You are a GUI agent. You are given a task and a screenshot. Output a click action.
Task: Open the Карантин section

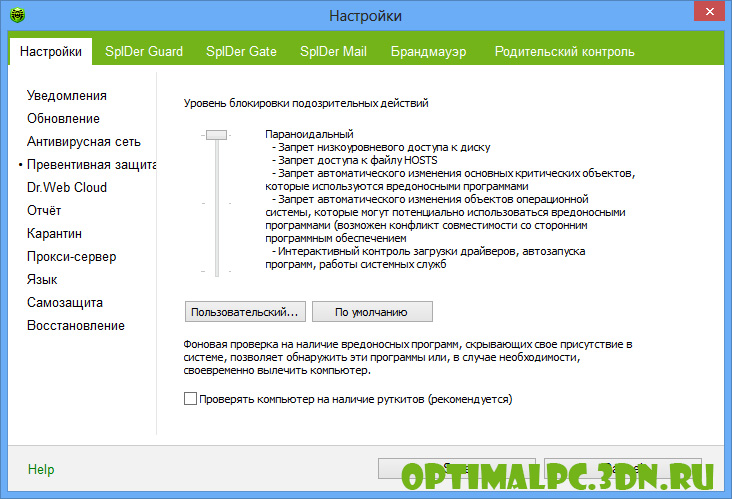[x=54, y=233]
